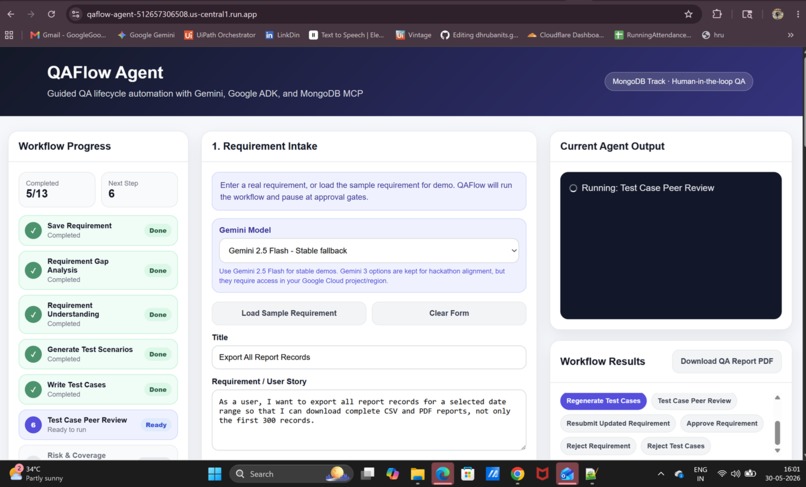Open site info icon in address bar
Screen dimensions: 806x487
point(76,14)
